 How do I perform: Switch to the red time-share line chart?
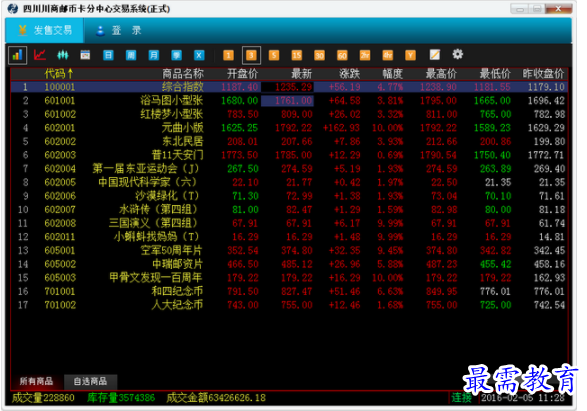tap(40, 55)
